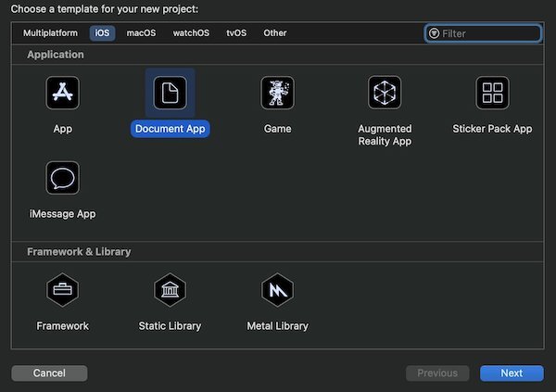Screen dimensions: 556x392
Task: Choose the Game template icon
Action: (277, 93)
